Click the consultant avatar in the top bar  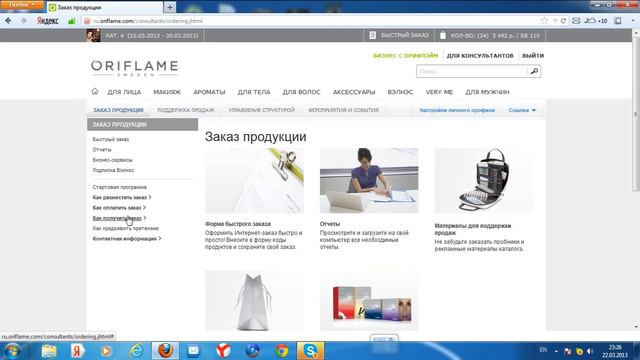coord(93,36)
